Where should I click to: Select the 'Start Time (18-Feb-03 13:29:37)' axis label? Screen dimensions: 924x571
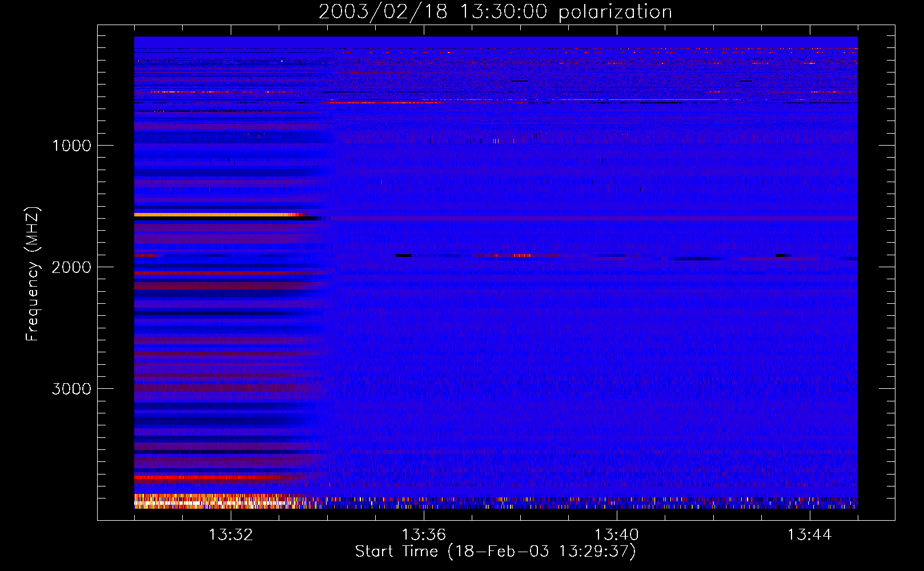(x=495, y=552)
